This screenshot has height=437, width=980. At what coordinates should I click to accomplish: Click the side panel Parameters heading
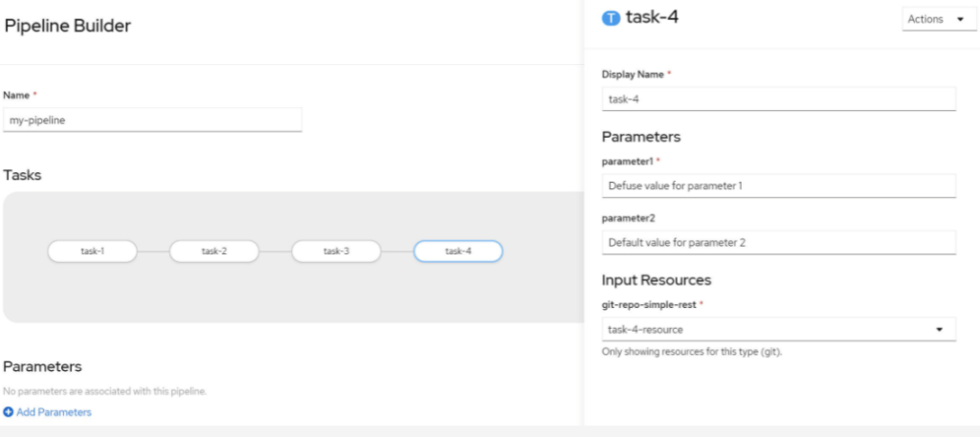click(x=641, y=136)
